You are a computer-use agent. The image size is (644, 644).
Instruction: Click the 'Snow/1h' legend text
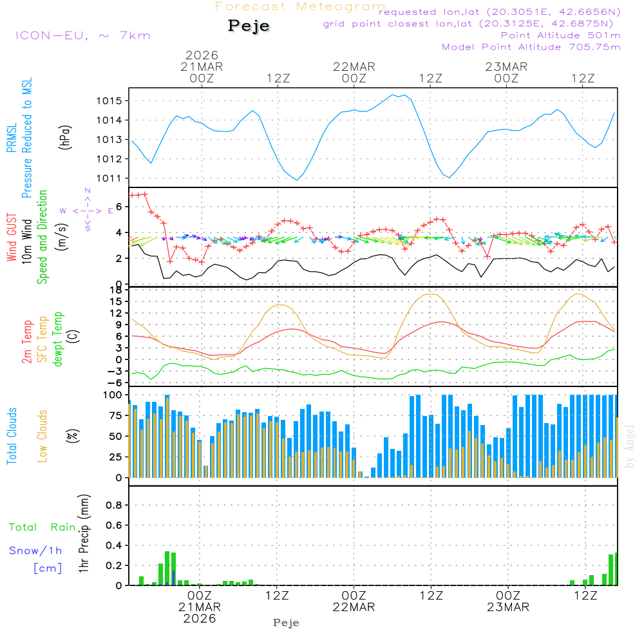tap(36, 551)
